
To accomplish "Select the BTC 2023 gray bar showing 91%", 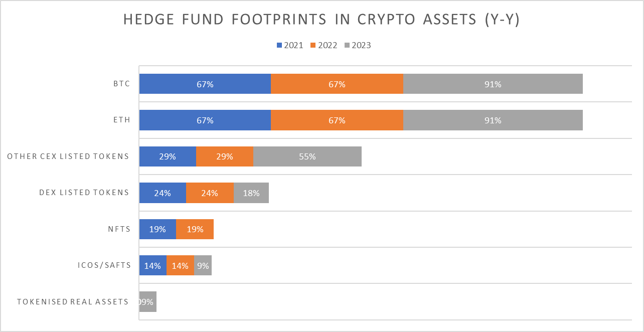I will coord(493,84).
